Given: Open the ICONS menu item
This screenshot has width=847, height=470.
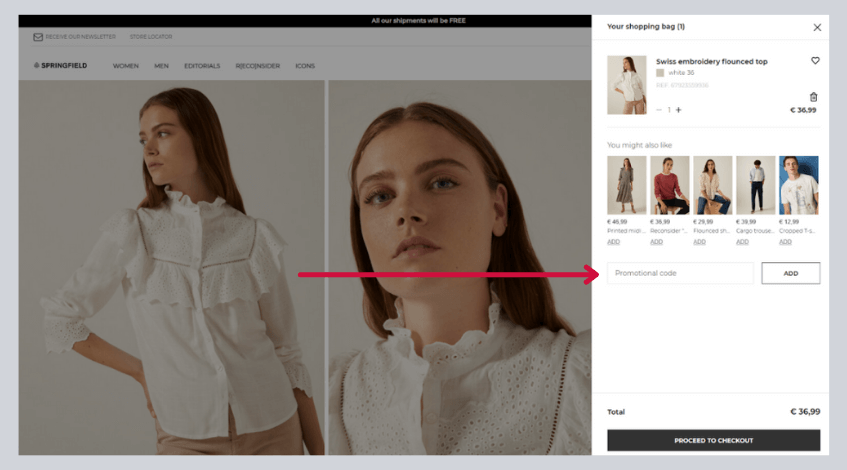Looking at the screenshot, I should click(x=305, y=66).
